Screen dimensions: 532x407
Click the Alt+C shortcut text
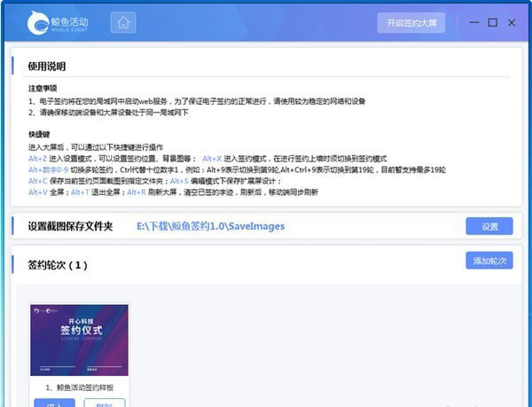point(37,181)
